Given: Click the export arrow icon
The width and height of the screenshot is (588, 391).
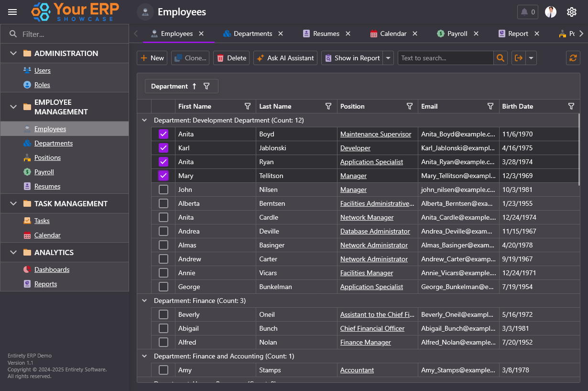Looking at the screenshot, I should click(518, 58).
